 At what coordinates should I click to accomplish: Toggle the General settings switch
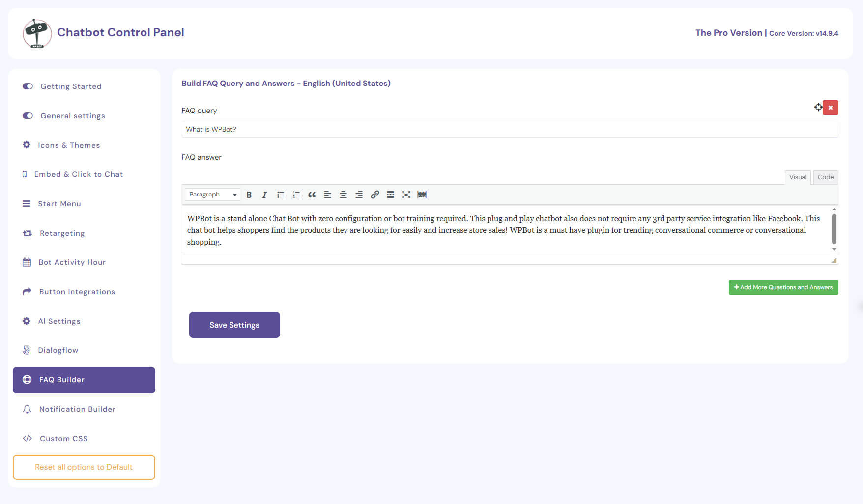click(28, 115)
